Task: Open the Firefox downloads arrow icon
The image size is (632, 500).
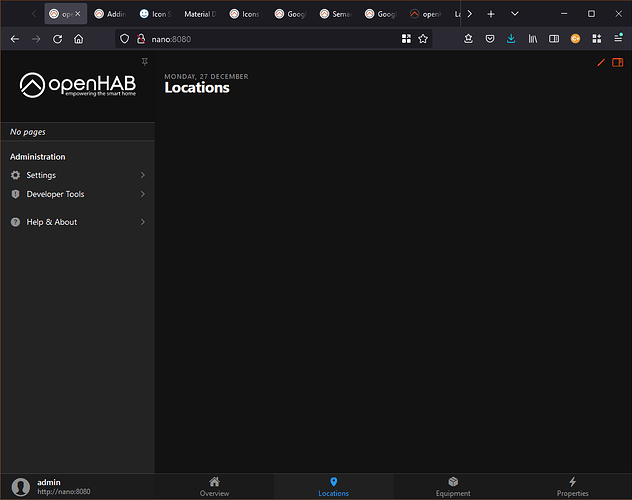Action: click(511, 39)
